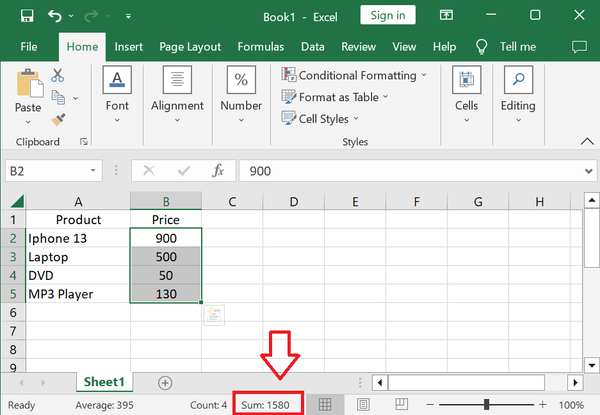Select column D header

point(293,201)
